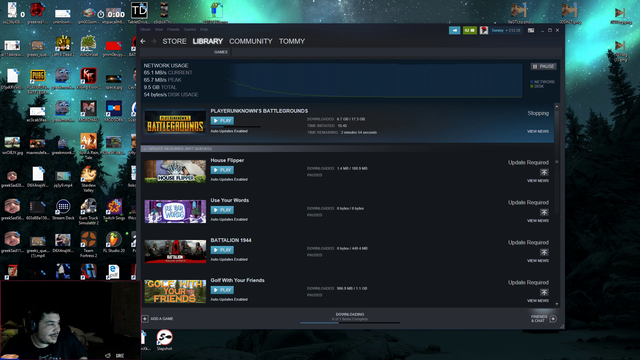The height and width of the screenshot is (360, 640).
Task: Open Steam announcements megaphone icon
Action: point(454,31)
